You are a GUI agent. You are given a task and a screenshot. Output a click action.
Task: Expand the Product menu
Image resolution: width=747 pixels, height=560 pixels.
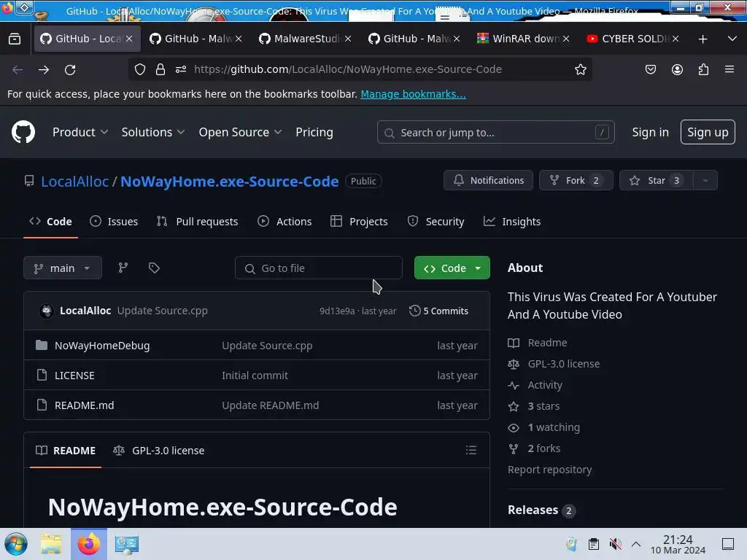pos(80,132)
